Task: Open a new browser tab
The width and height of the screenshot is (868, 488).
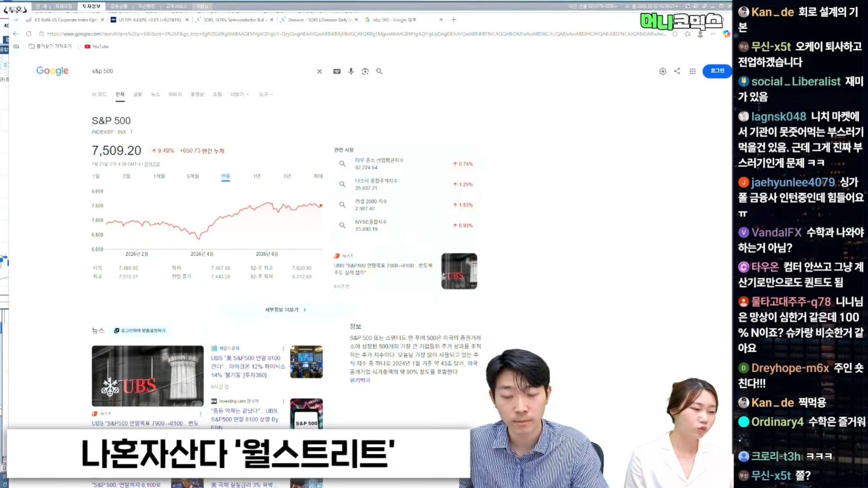Action: click(454, 20)
